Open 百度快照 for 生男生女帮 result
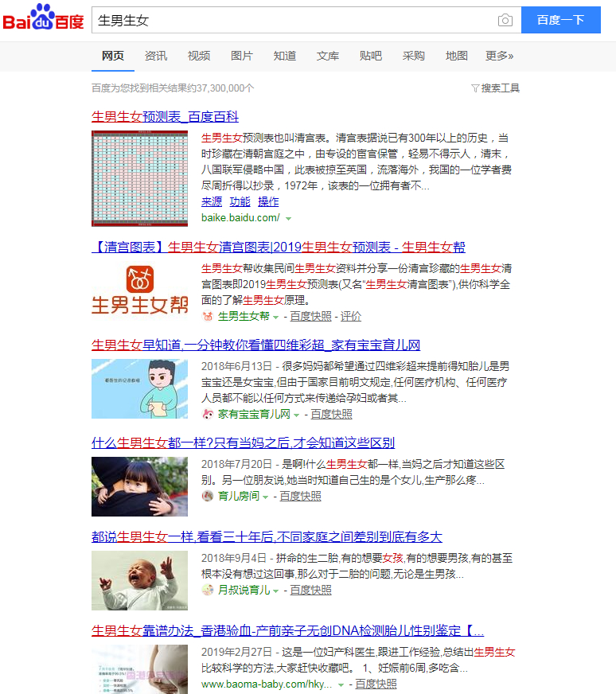Image resolution: width=616 pixels, height=694 pixels. (310, 316)
